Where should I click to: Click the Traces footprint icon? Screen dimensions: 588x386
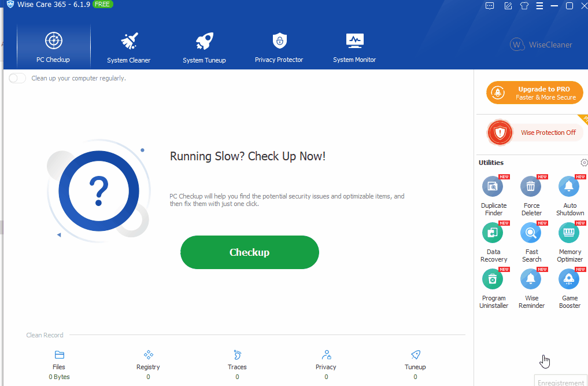click(238, 355)
